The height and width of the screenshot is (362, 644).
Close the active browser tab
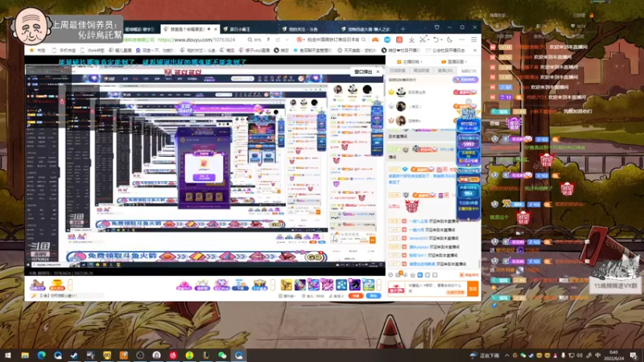click(216, 29)
